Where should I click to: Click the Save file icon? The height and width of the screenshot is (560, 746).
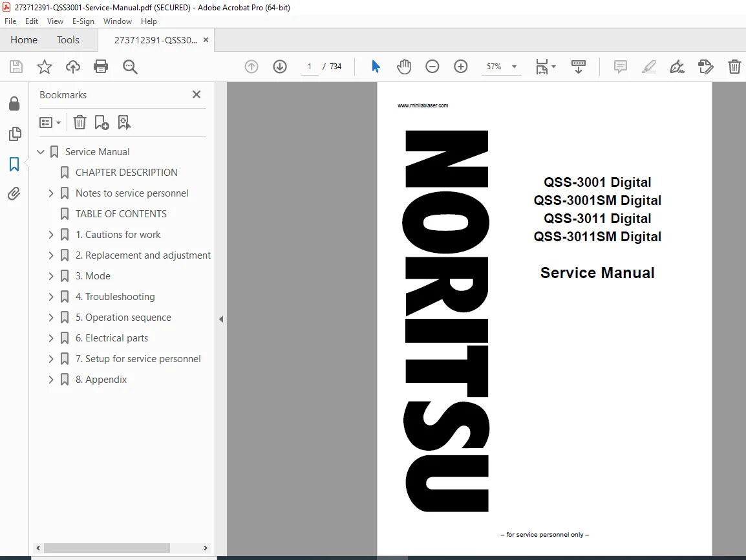[x=16, y=67]
